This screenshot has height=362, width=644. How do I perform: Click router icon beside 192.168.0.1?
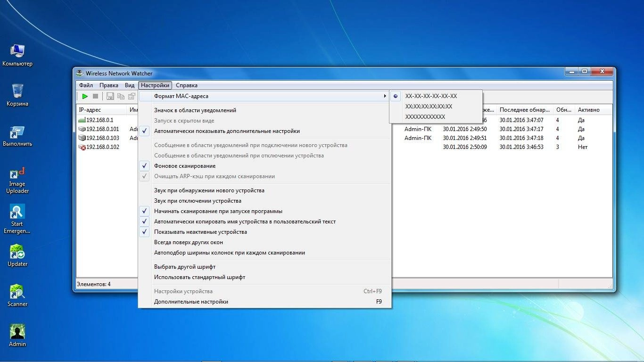pyautogui.click(x=82, y=120)
